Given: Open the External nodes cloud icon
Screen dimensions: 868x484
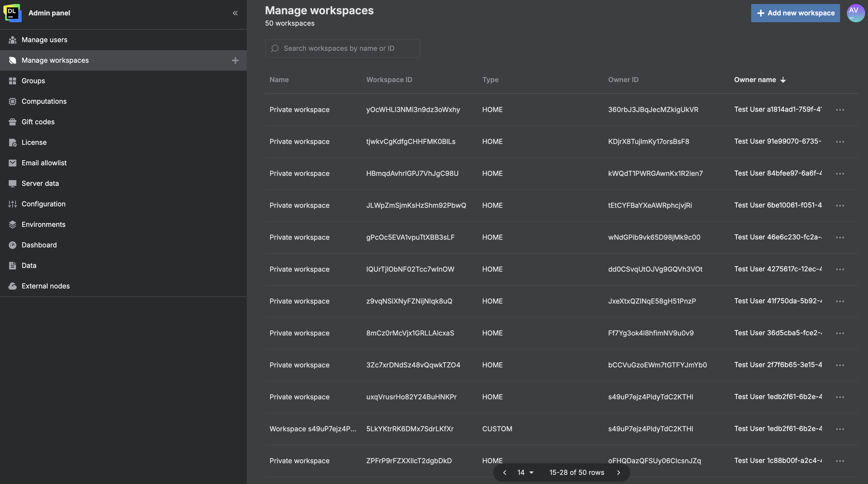Looking at the screenshot, I should (x=13, y=286).
